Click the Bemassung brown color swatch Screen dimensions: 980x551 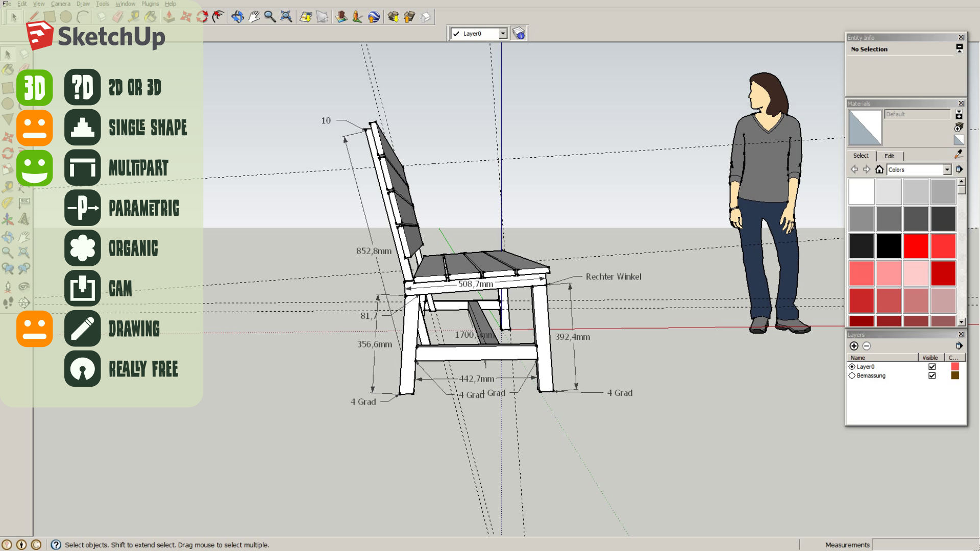tap(955, 376)
